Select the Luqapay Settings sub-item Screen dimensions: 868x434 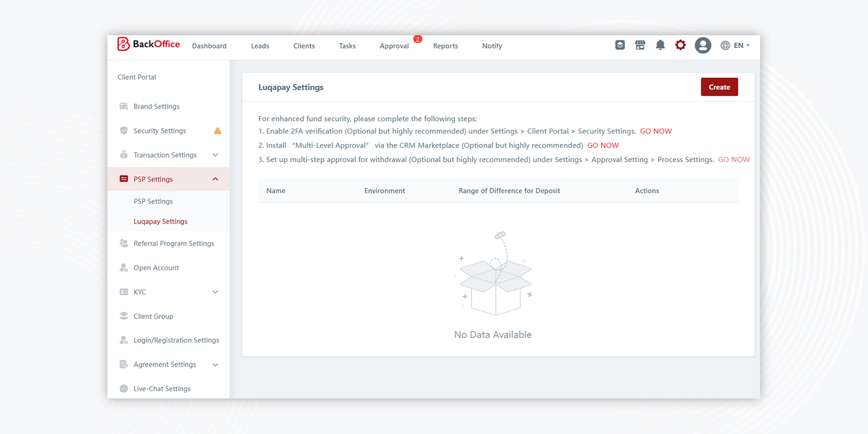[161, 221]
